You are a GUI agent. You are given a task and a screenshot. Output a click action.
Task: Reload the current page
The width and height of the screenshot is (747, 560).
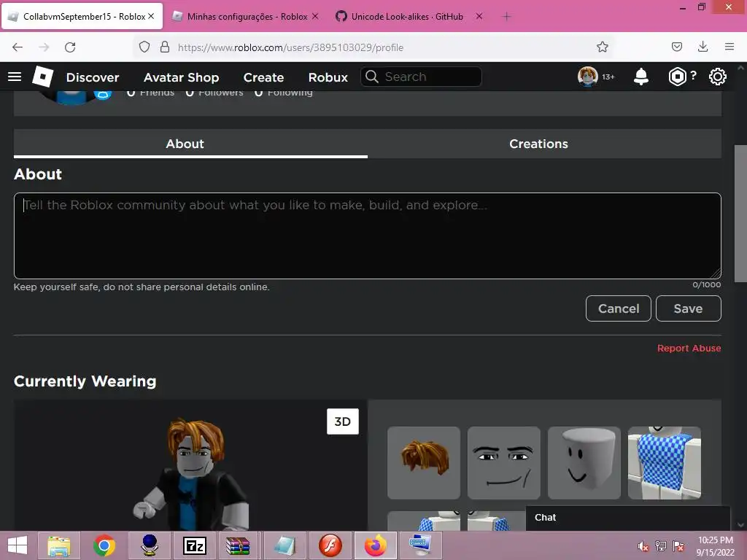click(70, 47)
